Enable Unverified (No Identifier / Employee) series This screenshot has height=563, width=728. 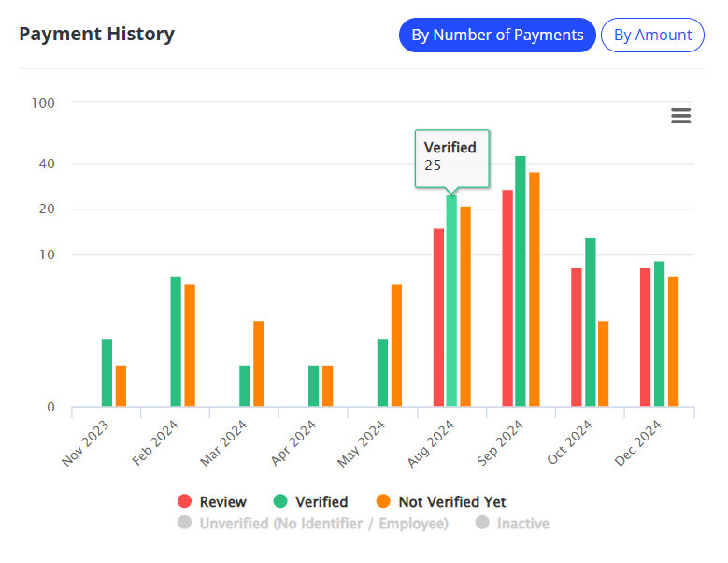323,524
